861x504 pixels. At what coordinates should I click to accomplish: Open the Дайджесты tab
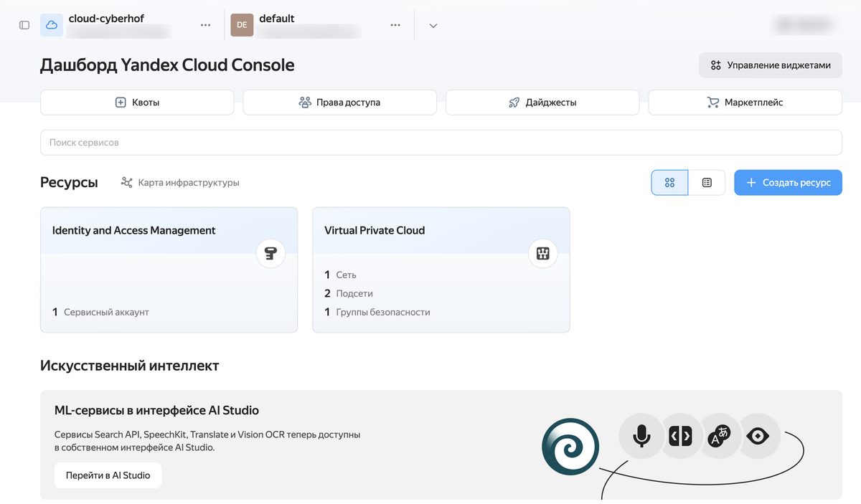point(542,103)
